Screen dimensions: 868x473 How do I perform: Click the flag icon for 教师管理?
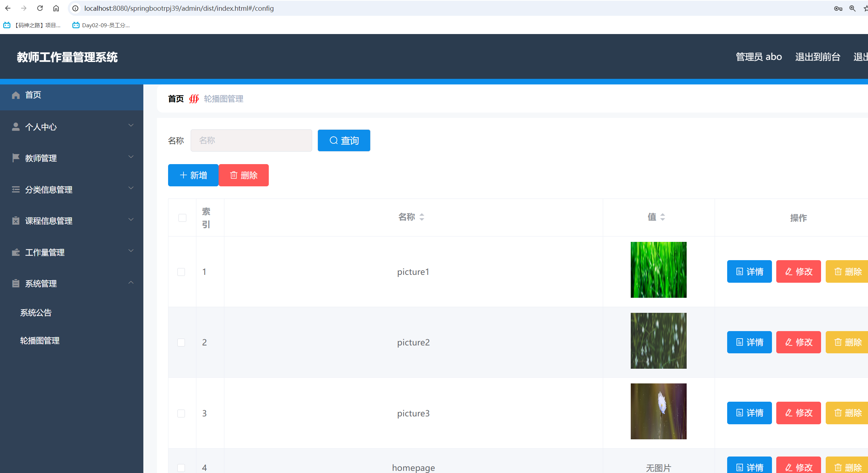coord(16,158)
